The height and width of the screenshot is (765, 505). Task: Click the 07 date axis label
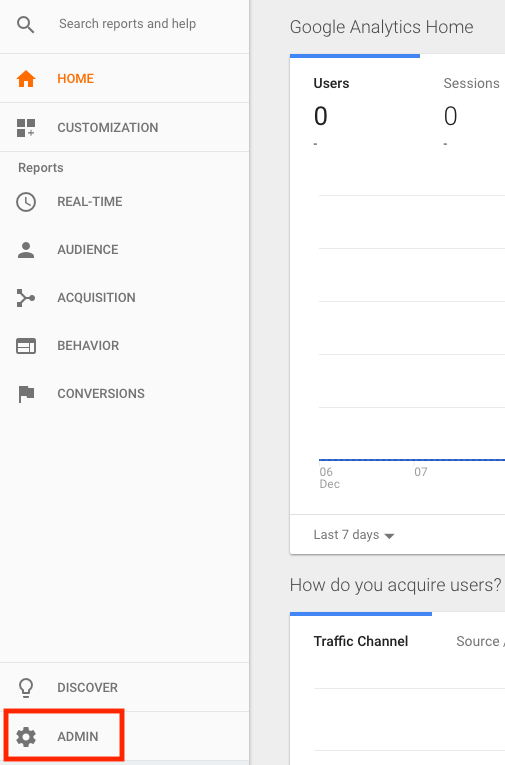(421, 472)
